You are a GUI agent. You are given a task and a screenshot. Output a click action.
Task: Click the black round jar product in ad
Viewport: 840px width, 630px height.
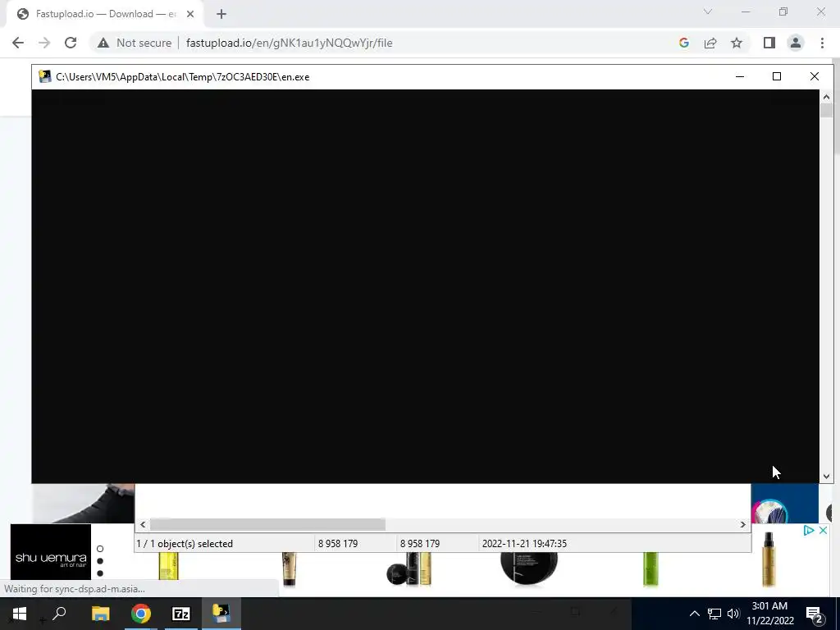(x=529, y=568)
